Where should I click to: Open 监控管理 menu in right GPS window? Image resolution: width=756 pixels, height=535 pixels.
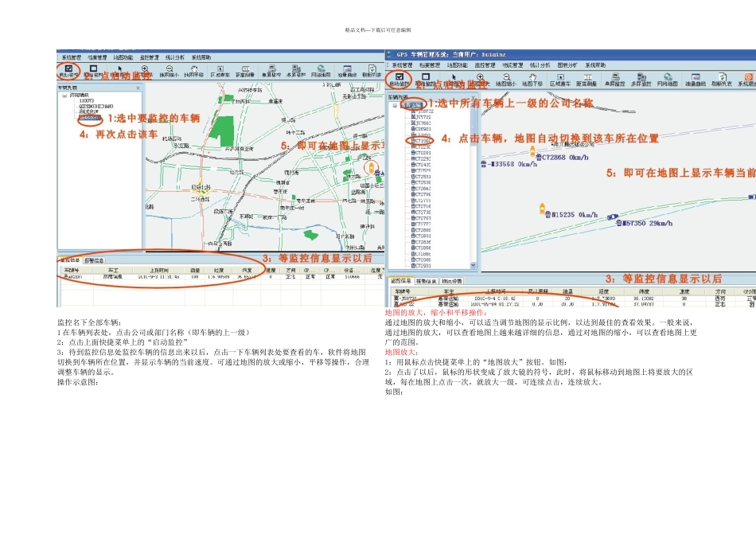click(x=485, y=64)
